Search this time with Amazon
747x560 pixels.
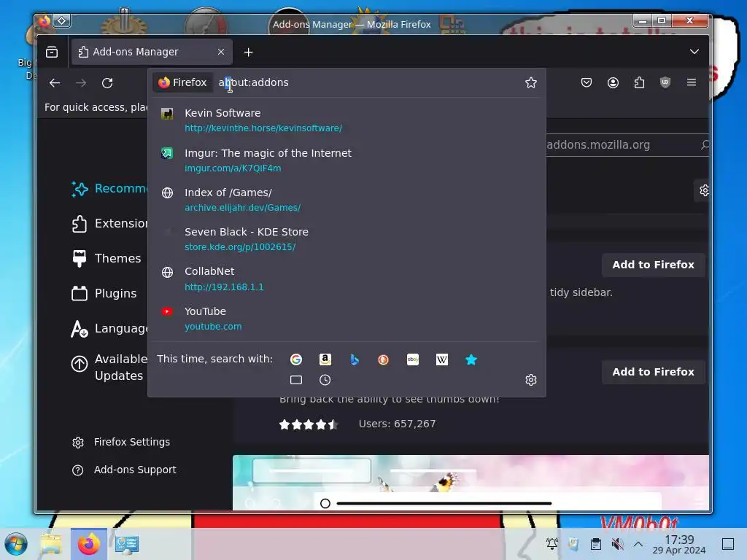point(325,359)
